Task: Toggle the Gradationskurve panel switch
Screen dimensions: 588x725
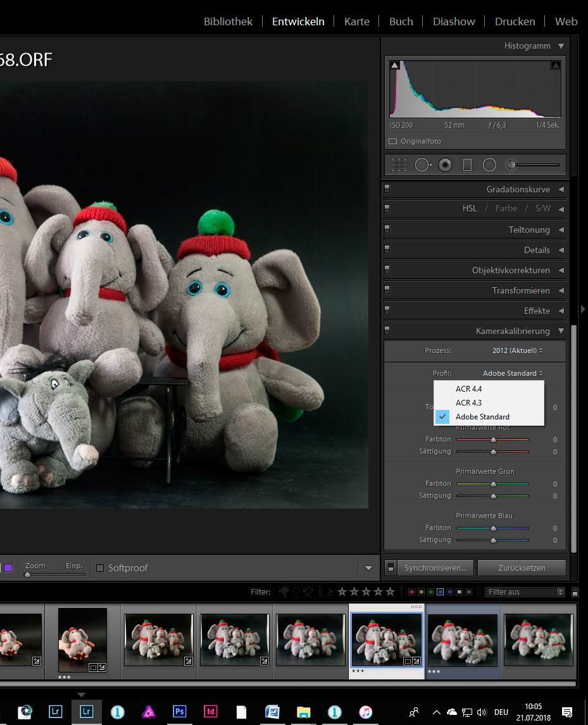Action: [x=387, y=189]
